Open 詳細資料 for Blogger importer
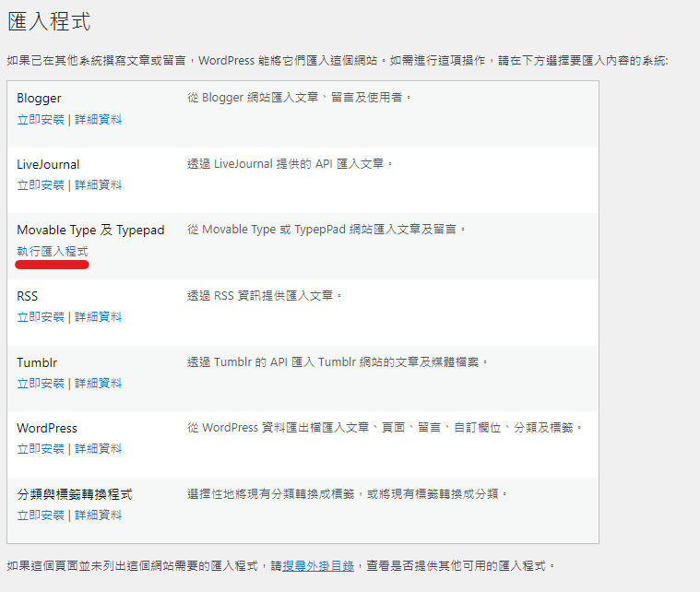This screenshot has height=592, width=700. coord(98,120)
